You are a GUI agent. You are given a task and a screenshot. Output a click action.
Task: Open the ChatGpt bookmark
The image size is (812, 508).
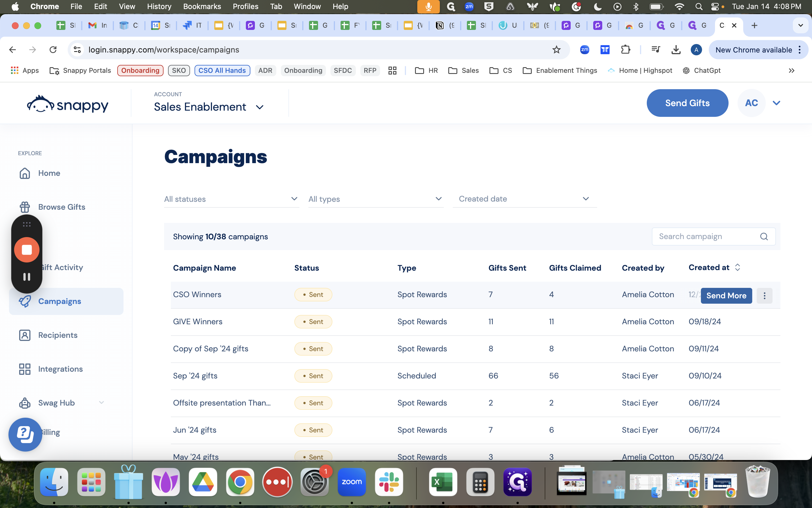[x=701, y=71]
